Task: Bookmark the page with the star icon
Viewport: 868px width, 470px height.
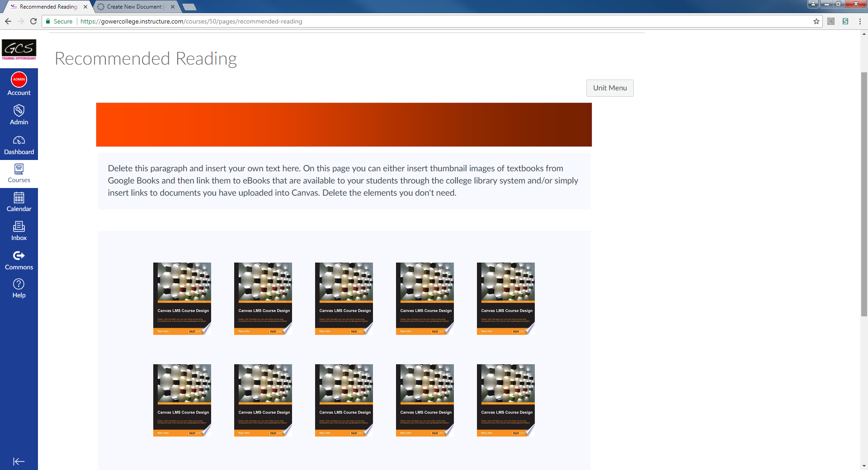Action: (x=816, y=21)
